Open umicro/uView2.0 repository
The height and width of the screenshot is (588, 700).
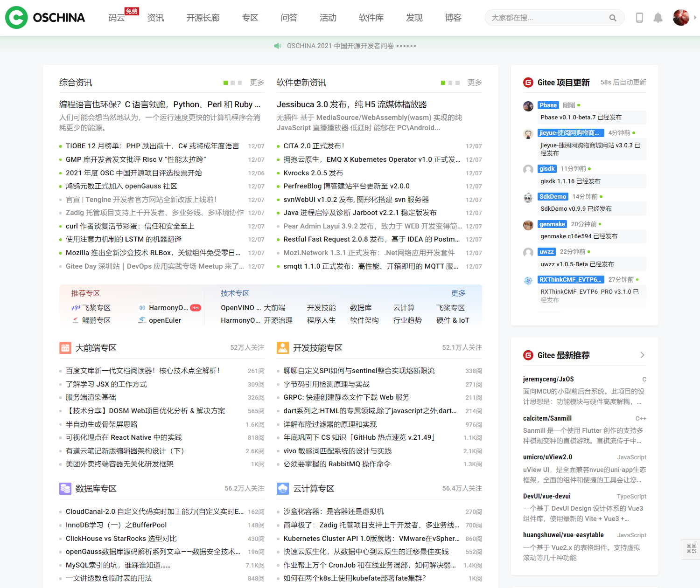pyautogui.click(x=547, y=457)
